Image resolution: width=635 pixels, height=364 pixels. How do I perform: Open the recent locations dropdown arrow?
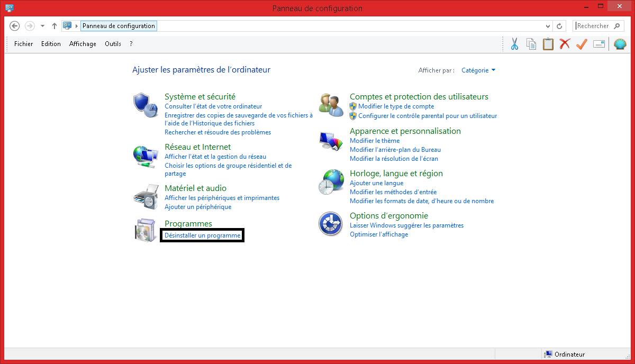42,26
